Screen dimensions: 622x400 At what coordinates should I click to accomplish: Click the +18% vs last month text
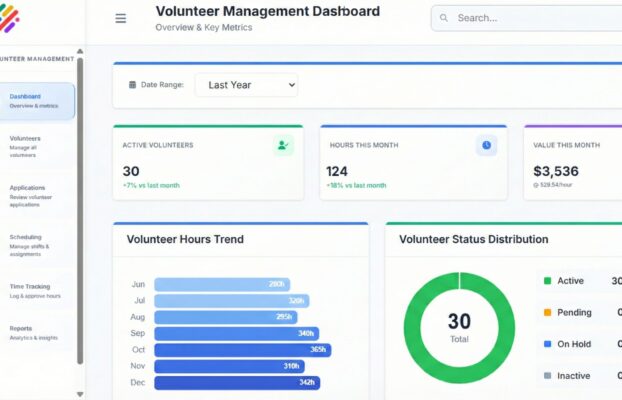point(356,185)
